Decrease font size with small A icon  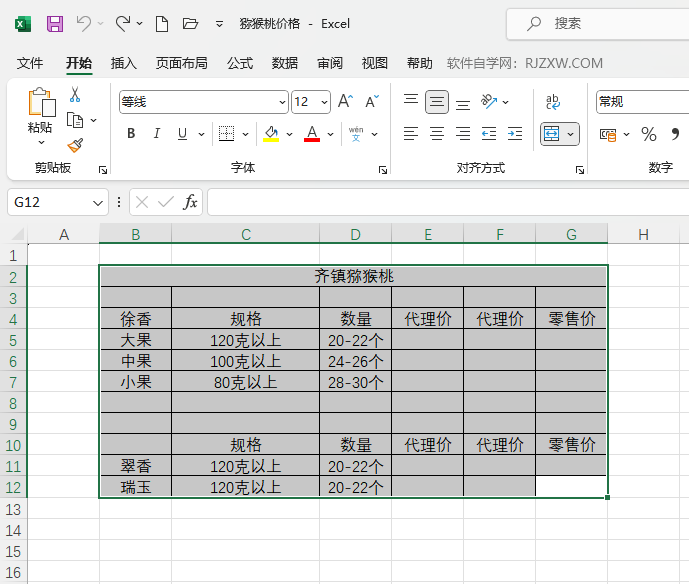(372, 102)
